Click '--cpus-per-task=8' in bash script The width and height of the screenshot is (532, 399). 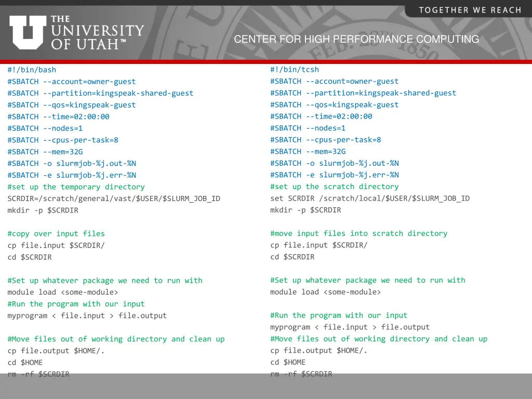click(x=63, y=140)
